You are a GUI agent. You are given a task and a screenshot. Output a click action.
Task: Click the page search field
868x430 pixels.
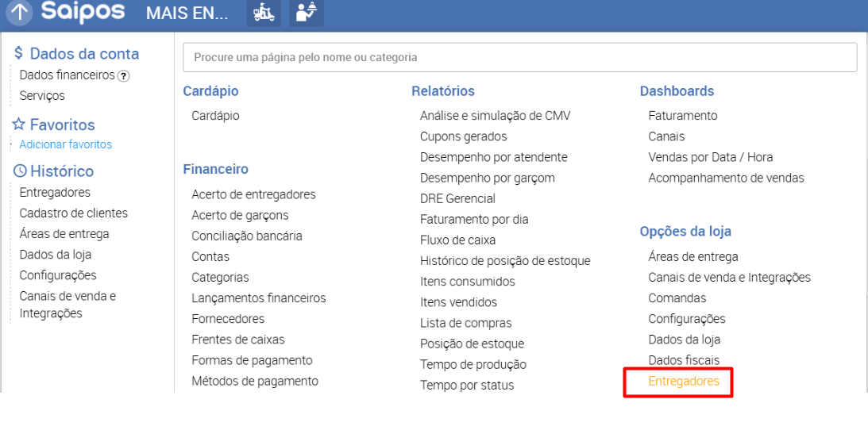520,57
